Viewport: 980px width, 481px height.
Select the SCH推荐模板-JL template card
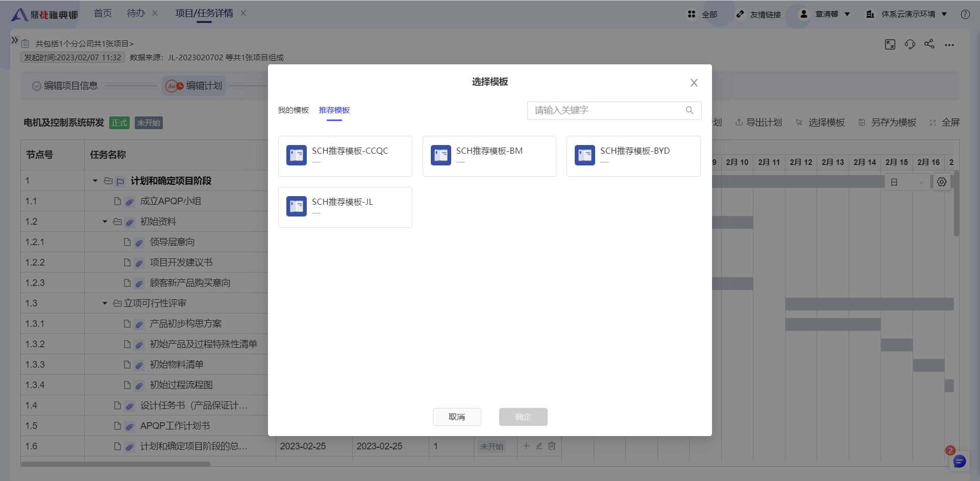pyautogui.click(x=345, y=207)
